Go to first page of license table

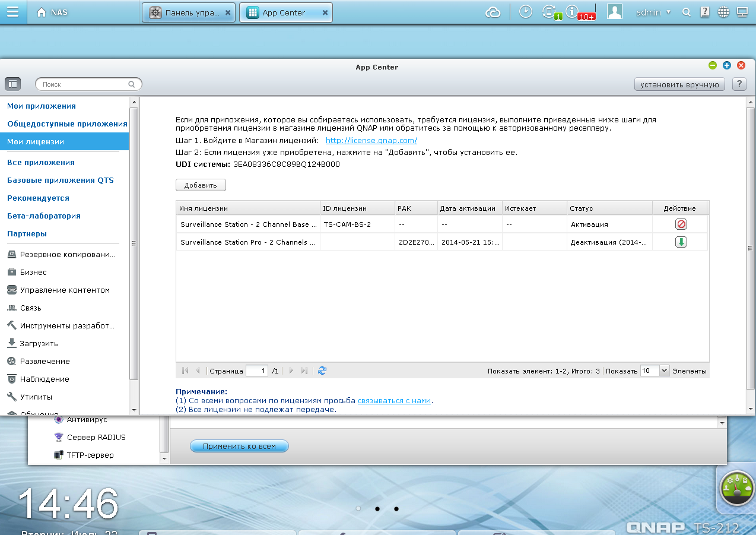[185, 371]
